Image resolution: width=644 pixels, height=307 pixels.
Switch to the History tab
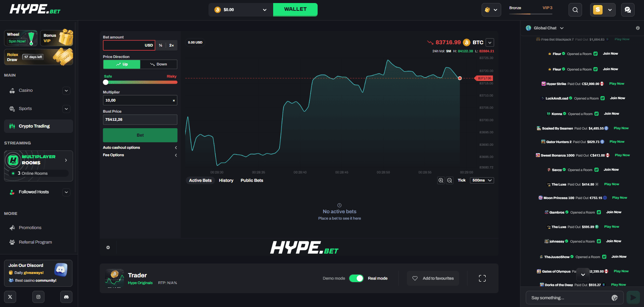(x=226, y=180)
